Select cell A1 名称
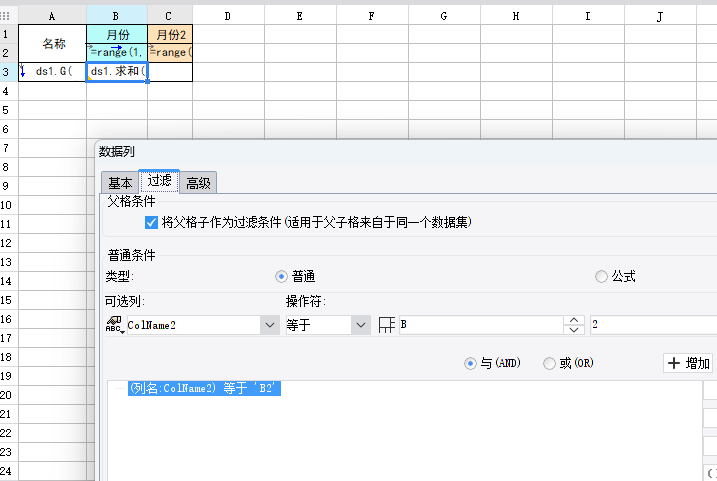The width and height of the screenshot is (717, 481). coord(53,43)
